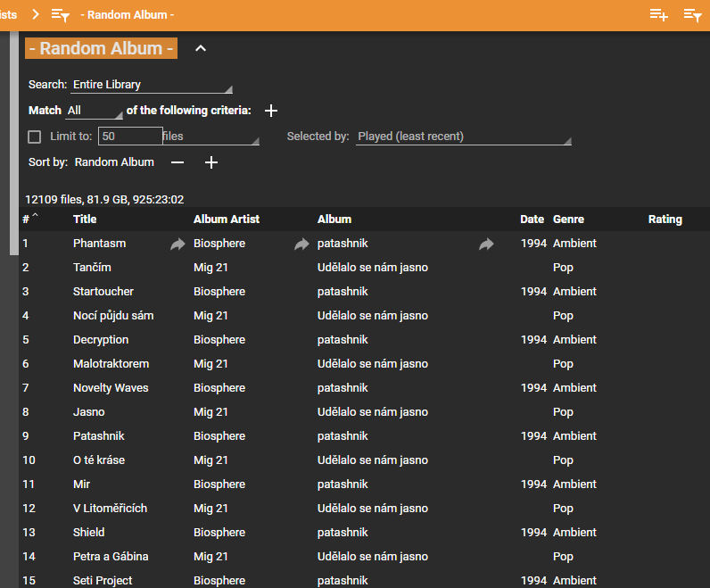710x588 pixels.
Task: Enable the Limit to checkbox
Action: (35, 137)
